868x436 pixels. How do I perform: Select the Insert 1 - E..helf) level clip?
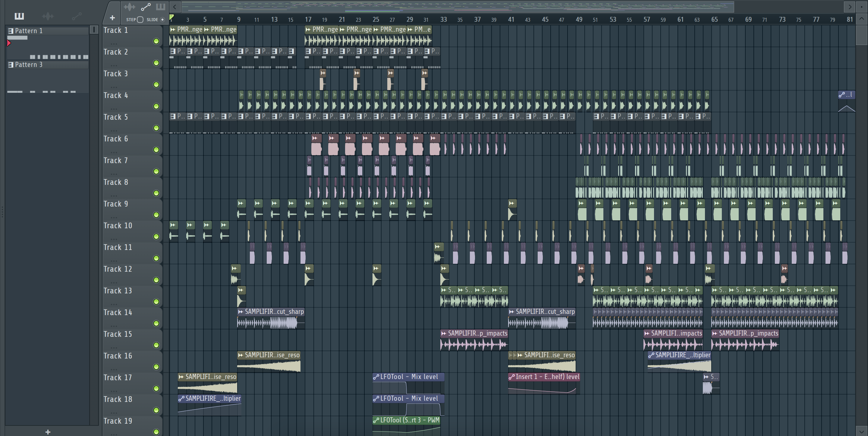pyautogui.click(x=544, y=384)
